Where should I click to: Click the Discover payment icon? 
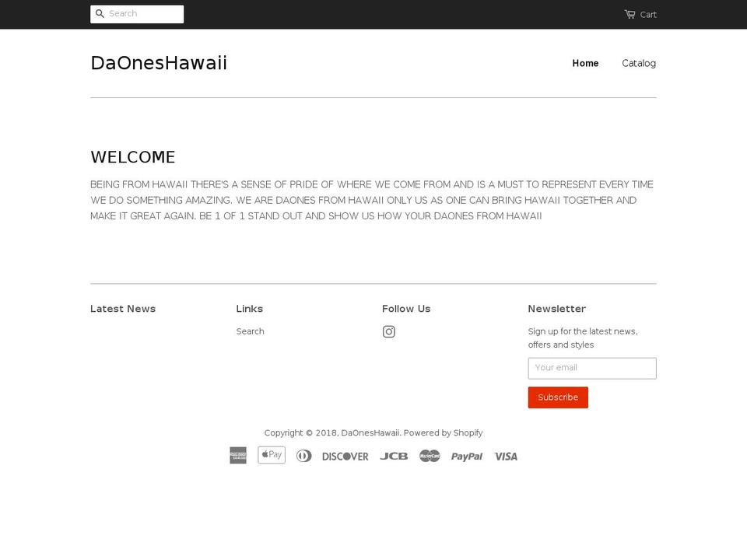tap(345, 457)
